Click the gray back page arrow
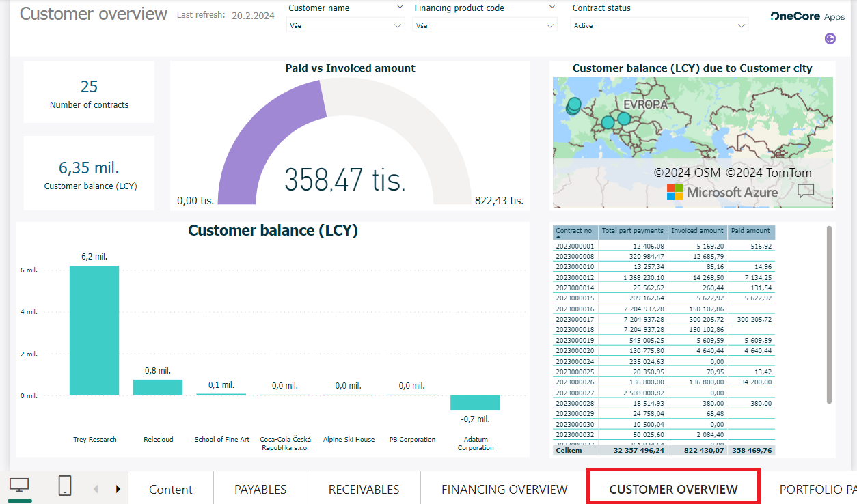857x504 pixels. 96,488
